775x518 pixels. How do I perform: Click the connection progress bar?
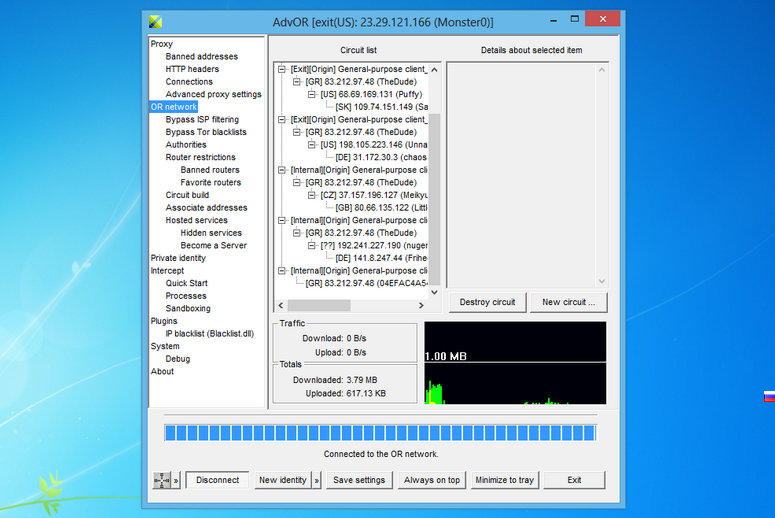coord(380,432)
